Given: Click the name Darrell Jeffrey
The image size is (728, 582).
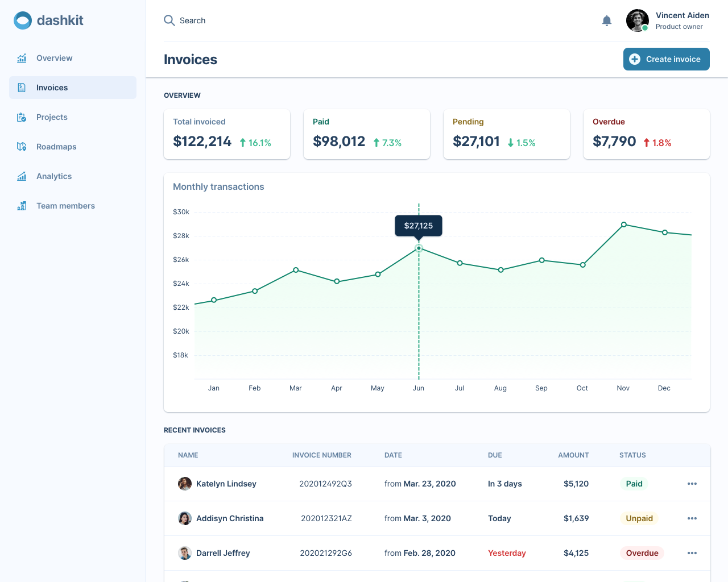Looking at the screenshot, I should 223,553.
